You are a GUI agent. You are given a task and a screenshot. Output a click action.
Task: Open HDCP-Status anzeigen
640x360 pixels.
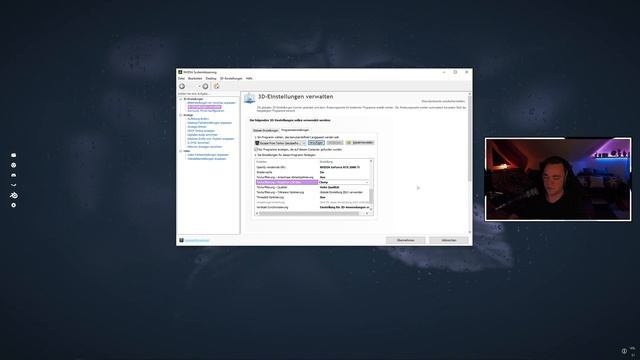click(201, 131)
